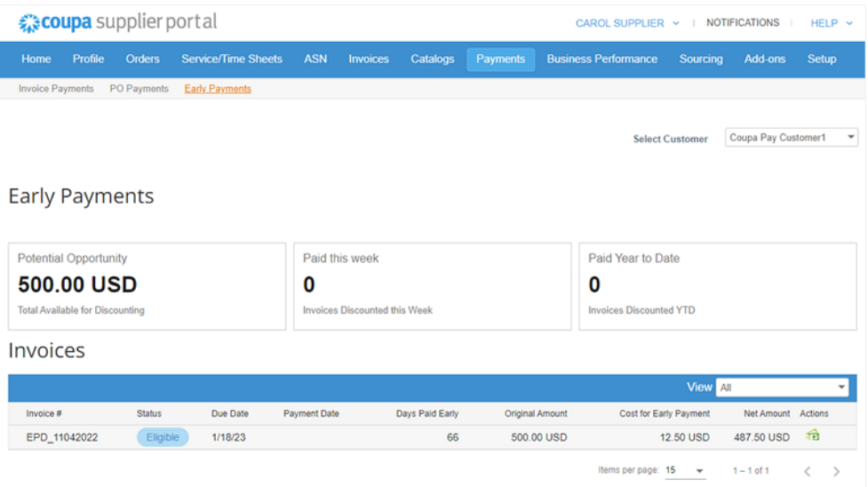
Task: Go to previous page arrow
Action: pos(807,471)
